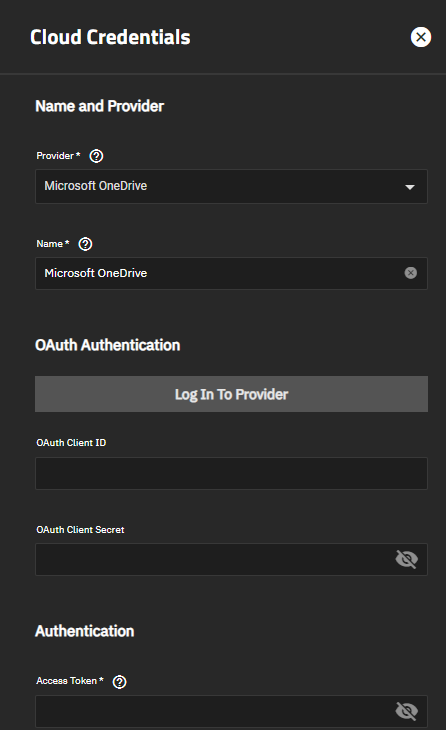This screenshot has height=730, width=446.
Task: Close the Cloud Credentials panel
Action: click(420, 37)
